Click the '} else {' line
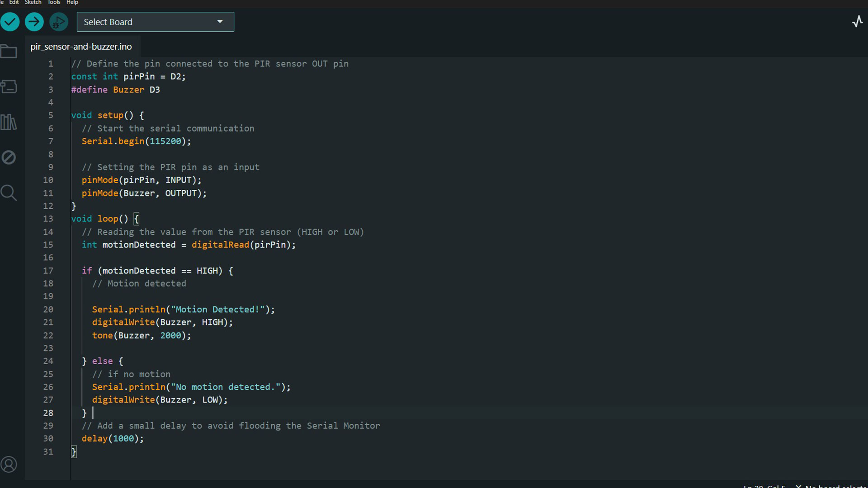Image resolution: width=868 pixels, height=488 pixels. [x=102, y=361]
